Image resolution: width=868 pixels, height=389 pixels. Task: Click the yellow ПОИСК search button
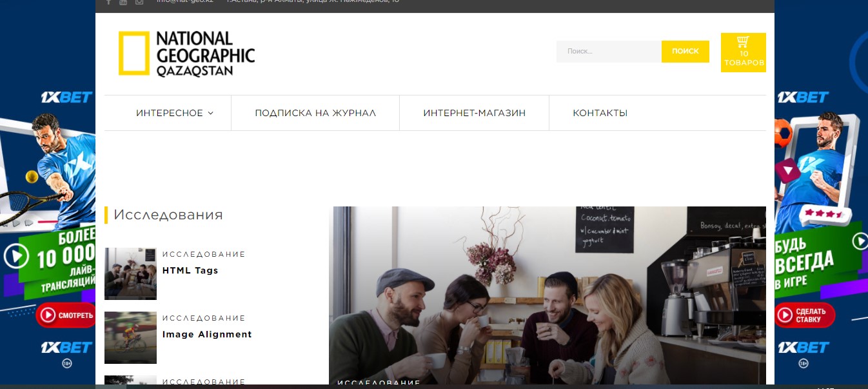[x=686, y=52]
